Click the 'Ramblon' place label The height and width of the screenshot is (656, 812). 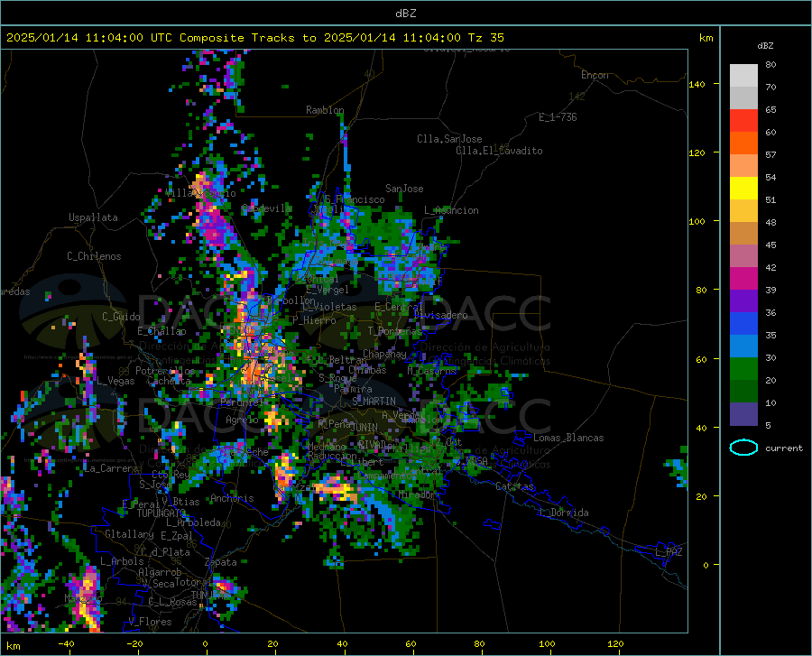325,110
